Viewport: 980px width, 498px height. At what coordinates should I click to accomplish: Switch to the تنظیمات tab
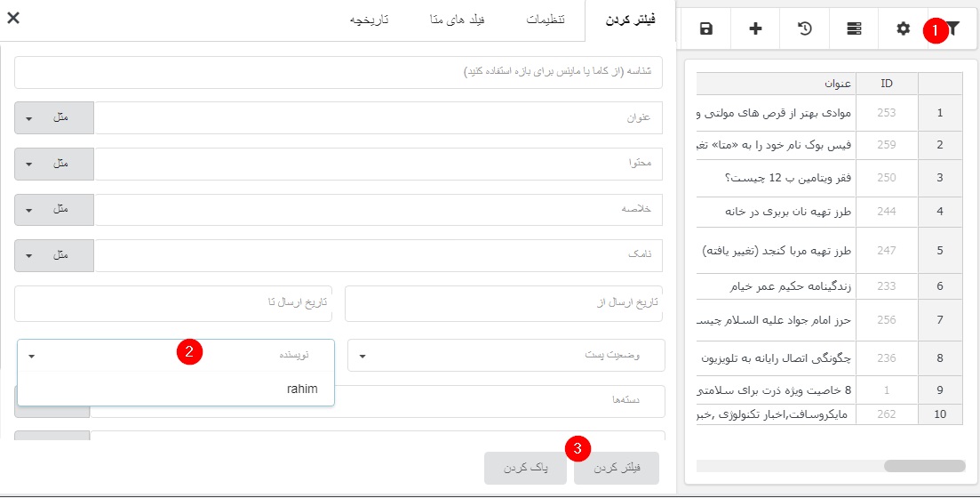click(x=545, y=20)
